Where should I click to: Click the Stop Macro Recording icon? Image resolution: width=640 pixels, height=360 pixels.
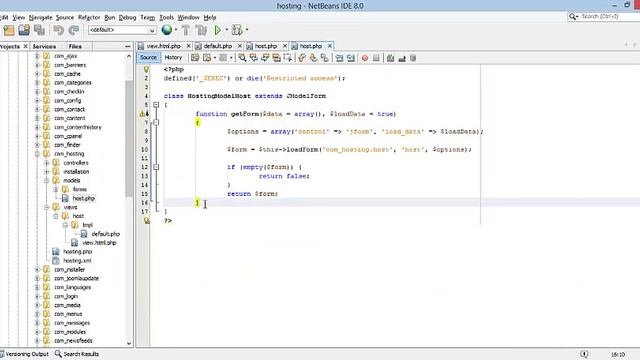[x=376, y=58]
